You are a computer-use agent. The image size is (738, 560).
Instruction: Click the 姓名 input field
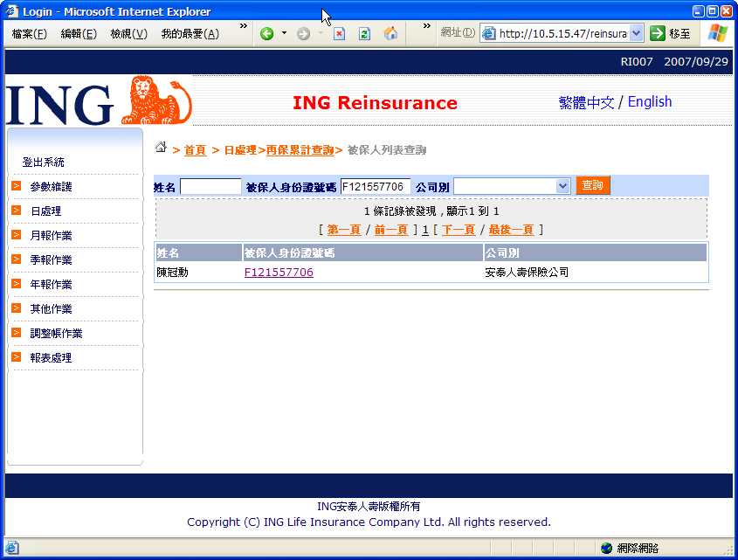[210, 186]
